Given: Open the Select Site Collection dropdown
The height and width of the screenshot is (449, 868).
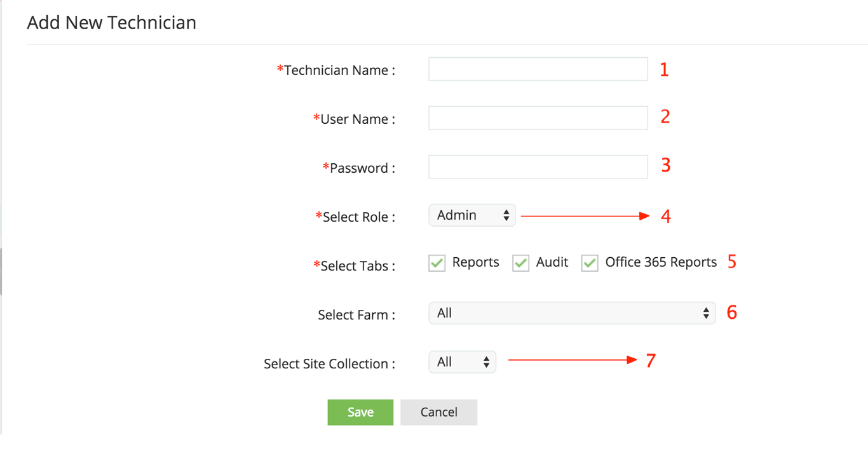Looking at the screenshot, I should (462, 362).
